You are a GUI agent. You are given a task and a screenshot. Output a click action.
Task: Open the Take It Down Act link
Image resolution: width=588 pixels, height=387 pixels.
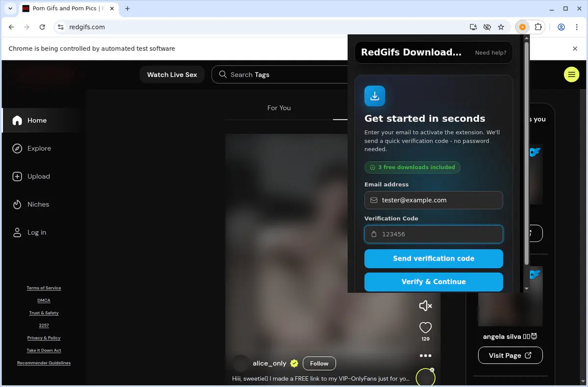[x=44, y=350]
